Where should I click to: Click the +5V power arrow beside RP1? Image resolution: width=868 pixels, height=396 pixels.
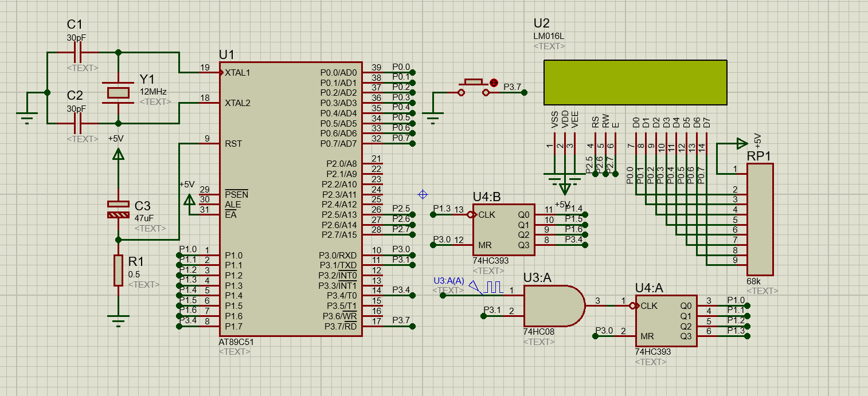click(x=742, y=143)
